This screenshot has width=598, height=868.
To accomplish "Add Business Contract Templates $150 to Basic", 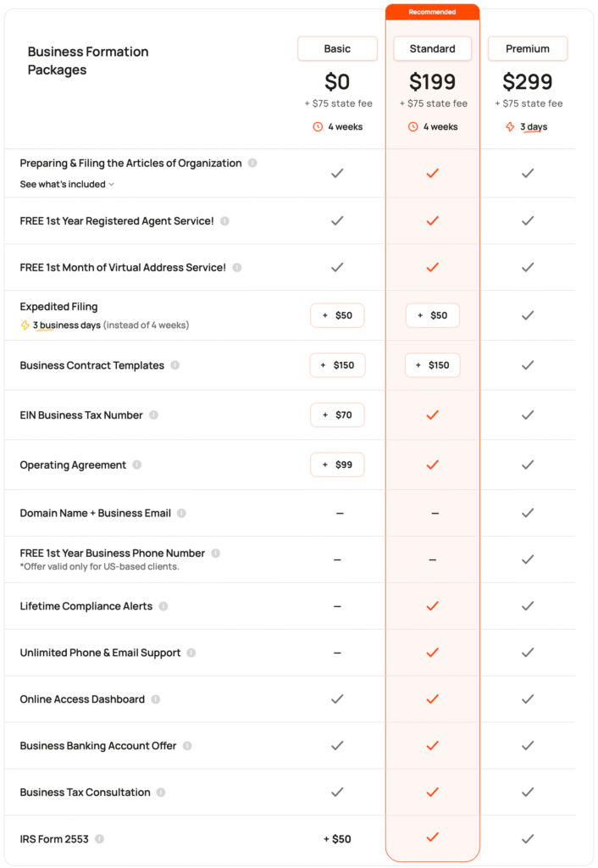I will [x=337, y=365].
